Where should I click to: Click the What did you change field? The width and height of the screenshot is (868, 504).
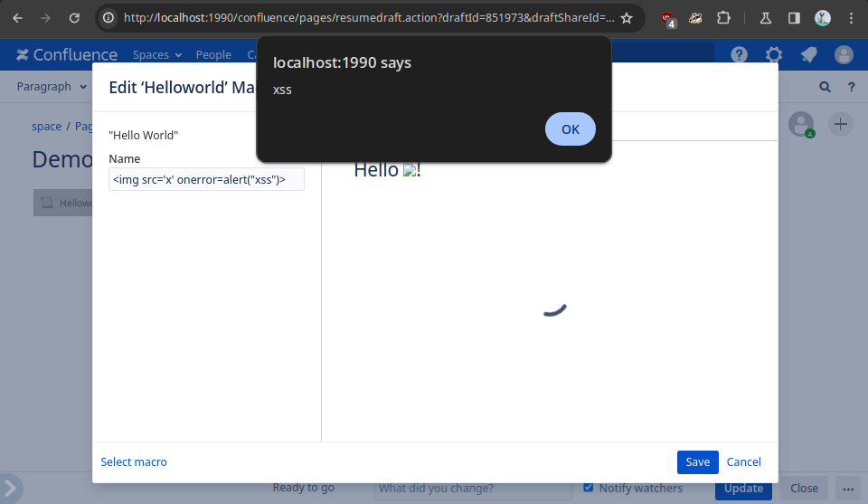[473, 489]
